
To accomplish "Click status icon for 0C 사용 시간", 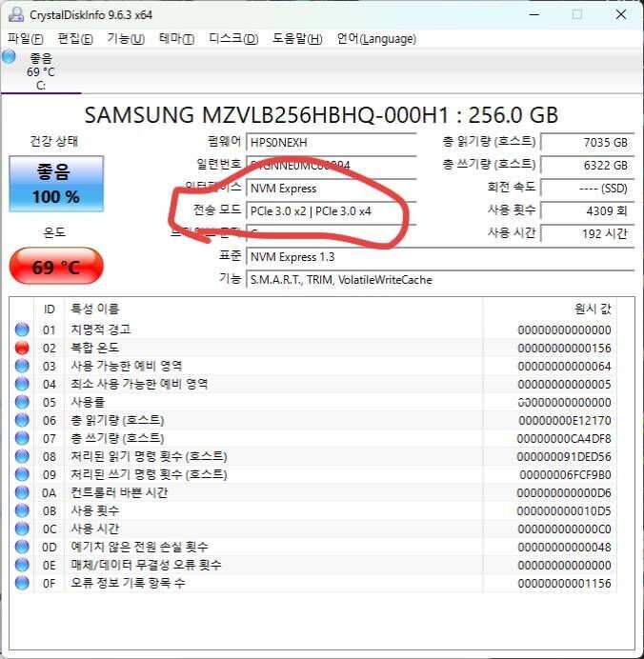I will click(x=22, y=529).
